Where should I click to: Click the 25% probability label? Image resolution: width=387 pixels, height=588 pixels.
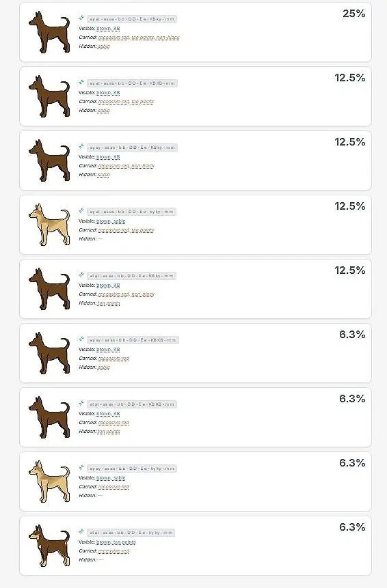(354, 14)
